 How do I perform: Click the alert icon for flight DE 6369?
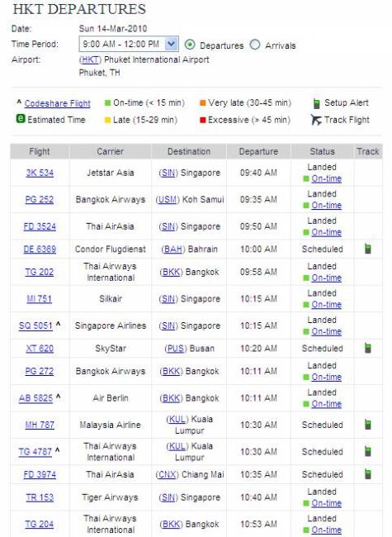tap(368, 249)
